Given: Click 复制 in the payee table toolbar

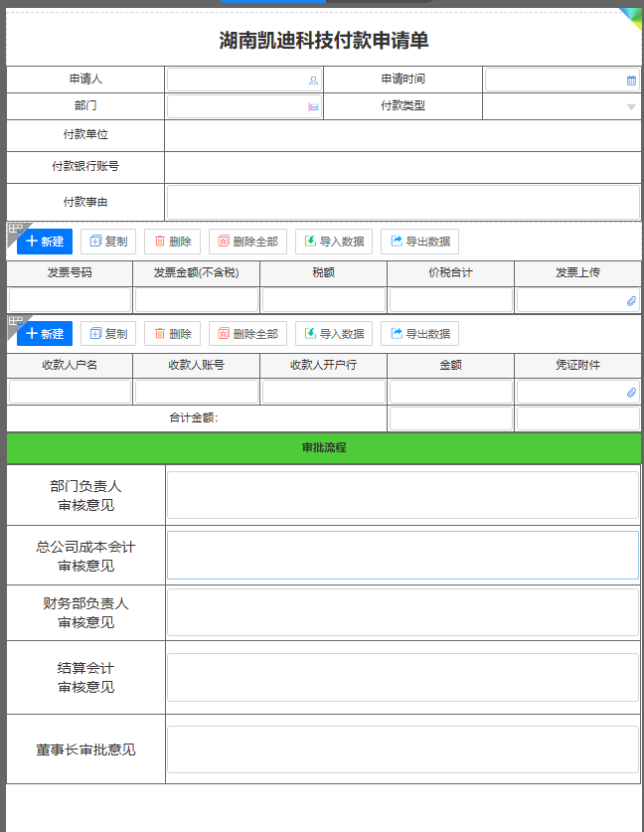Looking at the screenshot, I should click(108, 334).
